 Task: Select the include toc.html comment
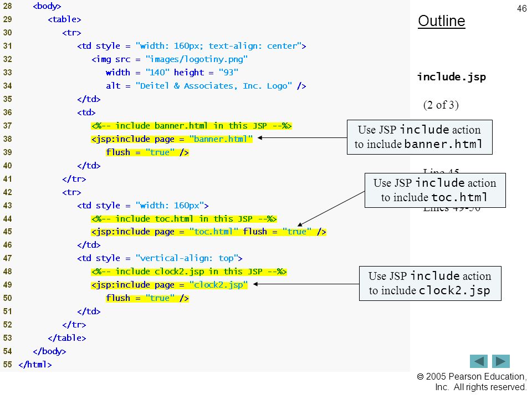184,219
